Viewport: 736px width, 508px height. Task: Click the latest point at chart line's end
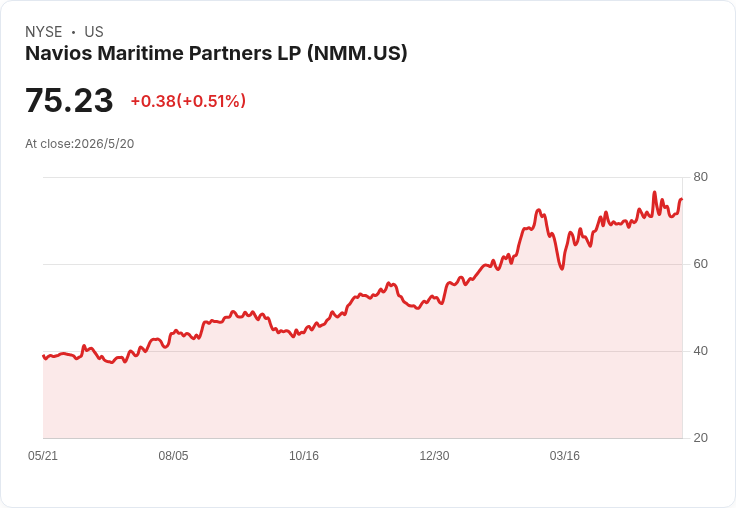(x=682, y=199)
